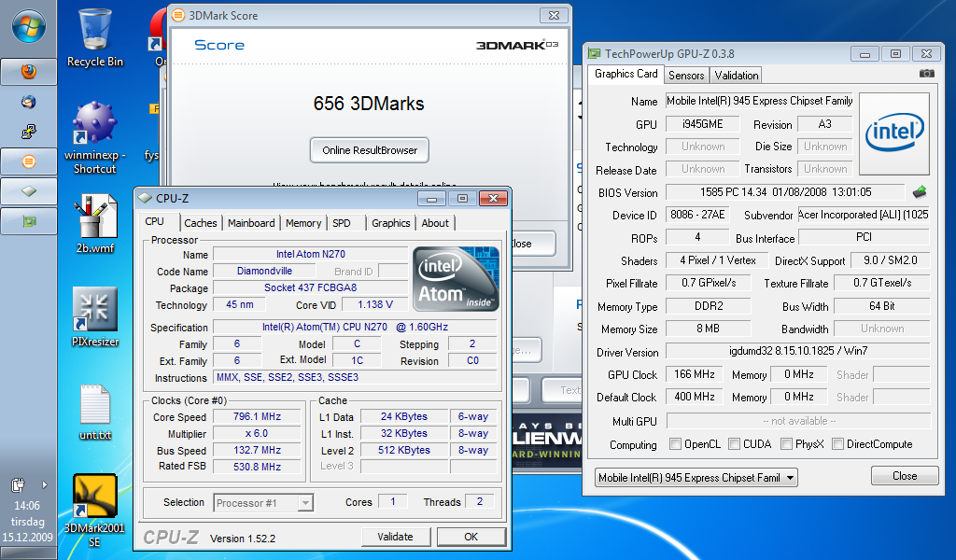Click the Close button in GPU-Z
Viewport: 956px width, 560px height.
(x=905, y=476)
